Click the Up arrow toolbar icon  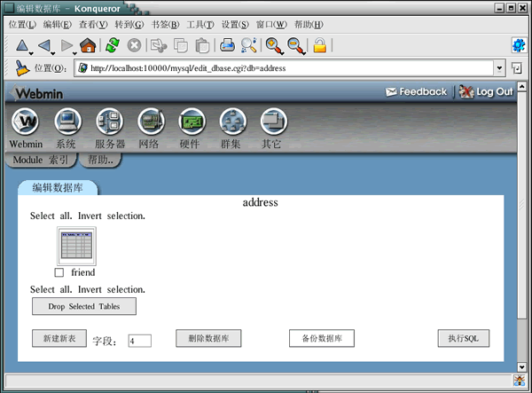click(x=22, y=45)
